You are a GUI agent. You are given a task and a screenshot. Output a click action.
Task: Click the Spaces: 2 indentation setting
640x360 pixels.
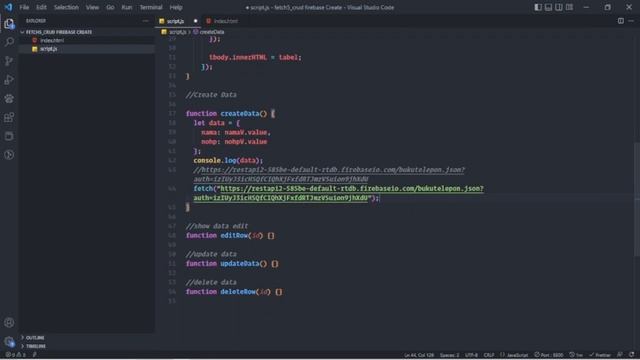pyautogui.click(x=449, y=355)
